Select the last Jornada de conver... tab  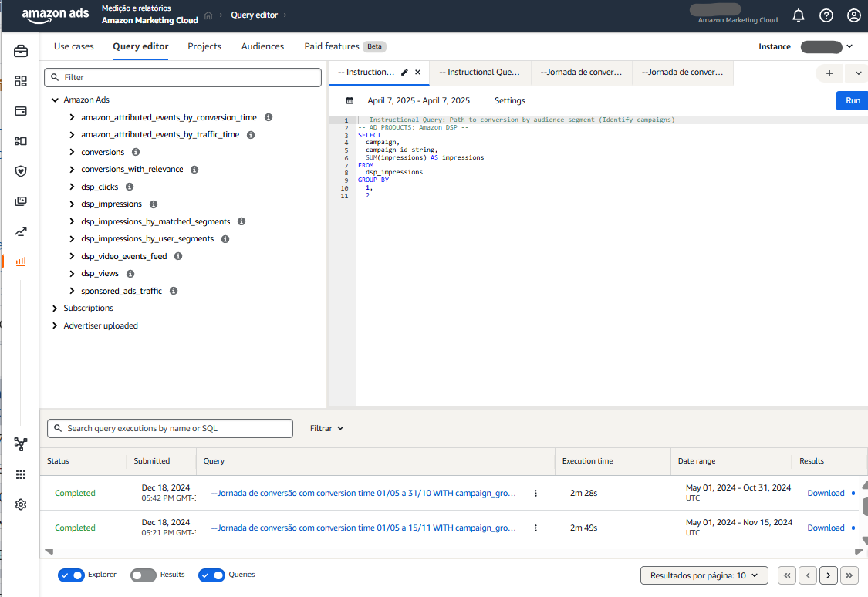pos(683,73)
